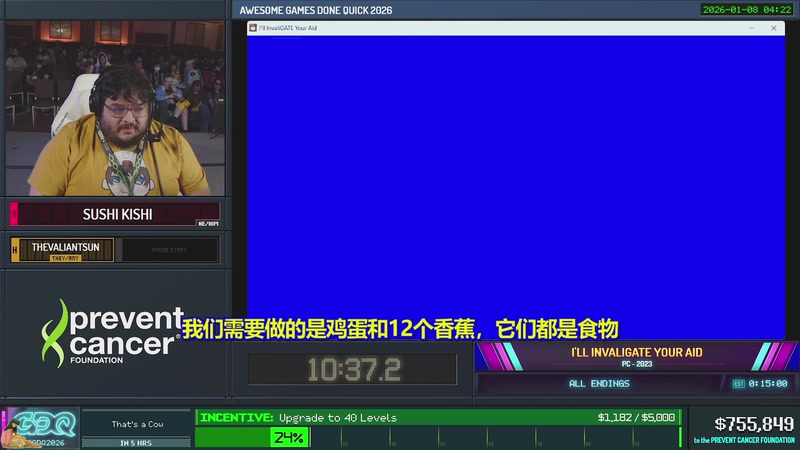
Task: Click the run timer showing 10:37.2
Action: pos(353,369)
